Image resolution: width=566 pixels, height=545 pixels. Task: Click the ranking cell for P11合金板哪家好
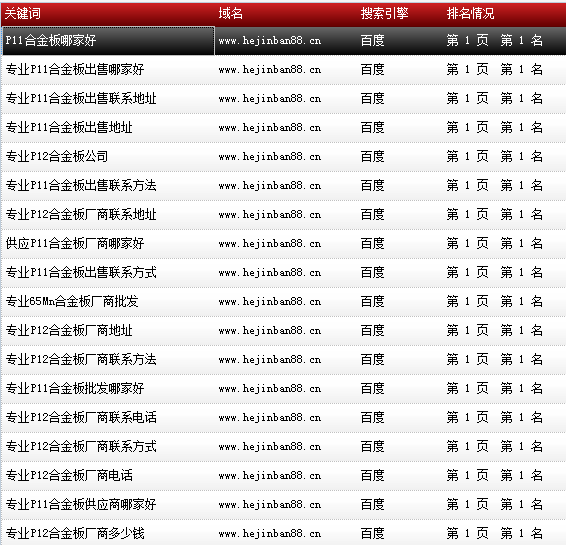click(x=495, y=40)
